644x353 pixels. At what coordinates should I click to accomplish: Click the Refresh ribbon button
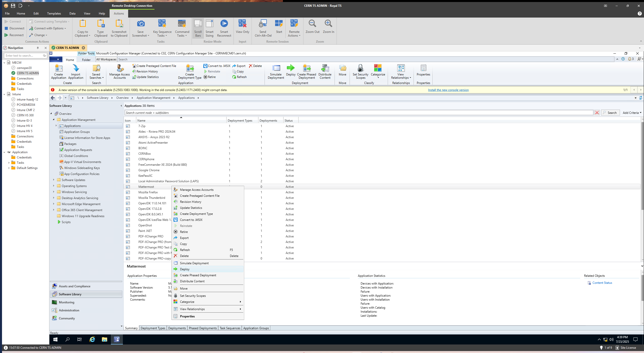(x=239, y=77)
